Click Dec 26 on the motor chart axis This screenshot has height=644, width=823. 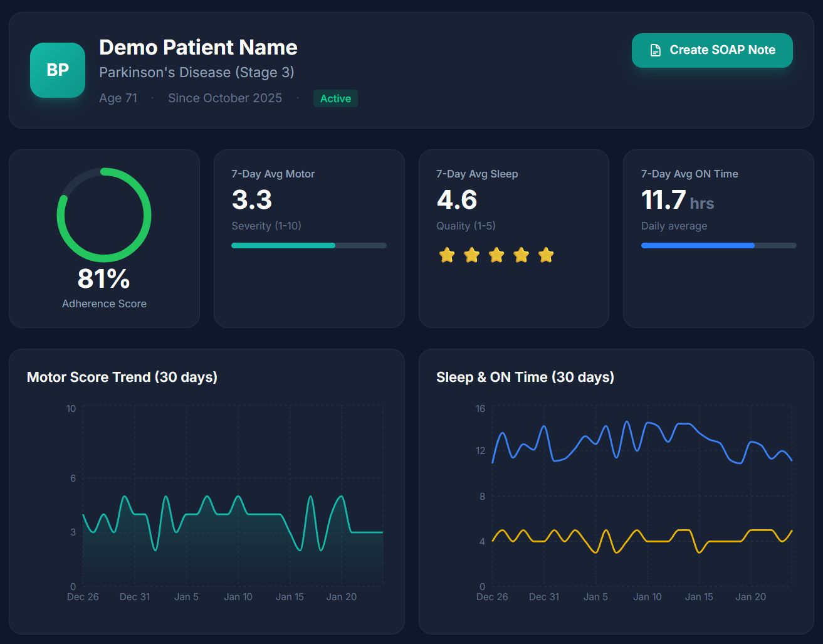pos(83,597)
